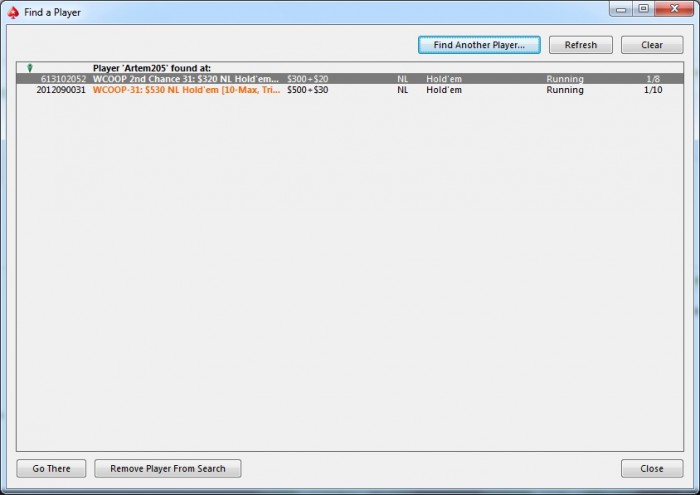Screen dimensions: 700x495
Task: Click Hold'em in the $300+$20 row
Action: pos(444,79)
